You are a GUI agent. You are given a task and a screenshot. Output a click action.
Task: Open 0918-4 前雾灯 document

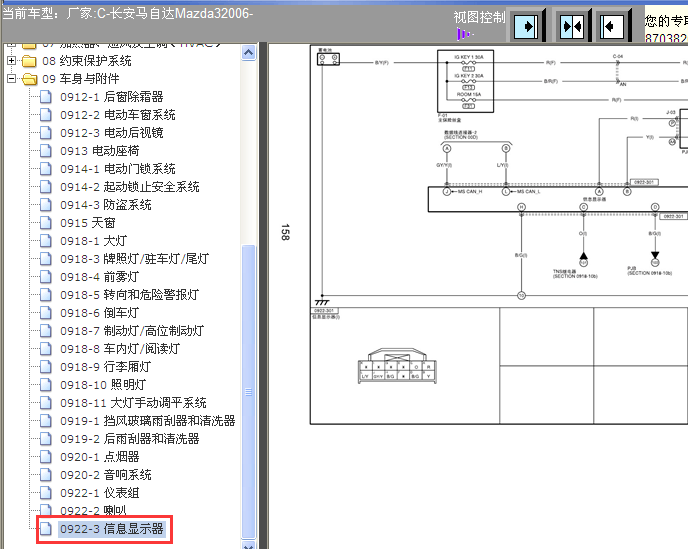click(100, 277)
